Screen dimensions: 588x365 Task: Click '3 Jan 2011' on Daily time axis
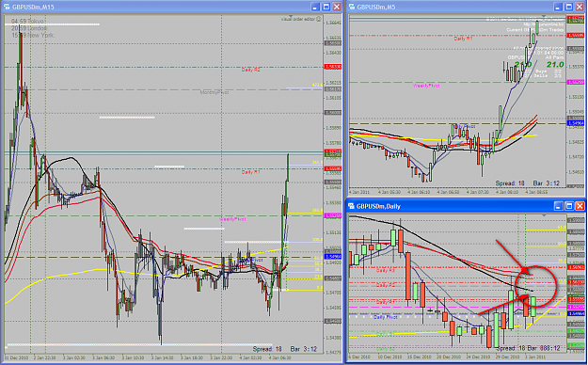[x=535, y=357]
